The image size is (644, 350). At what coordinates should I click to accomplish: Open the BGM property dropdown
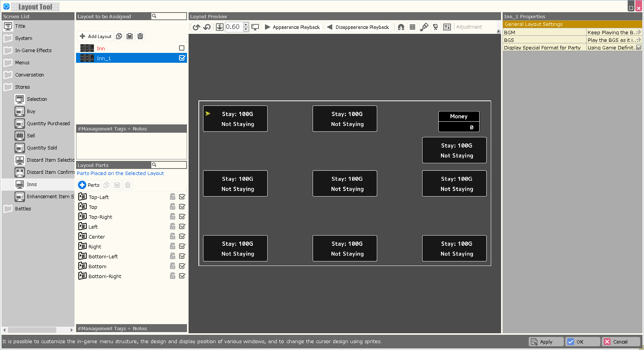coord(639,32)
